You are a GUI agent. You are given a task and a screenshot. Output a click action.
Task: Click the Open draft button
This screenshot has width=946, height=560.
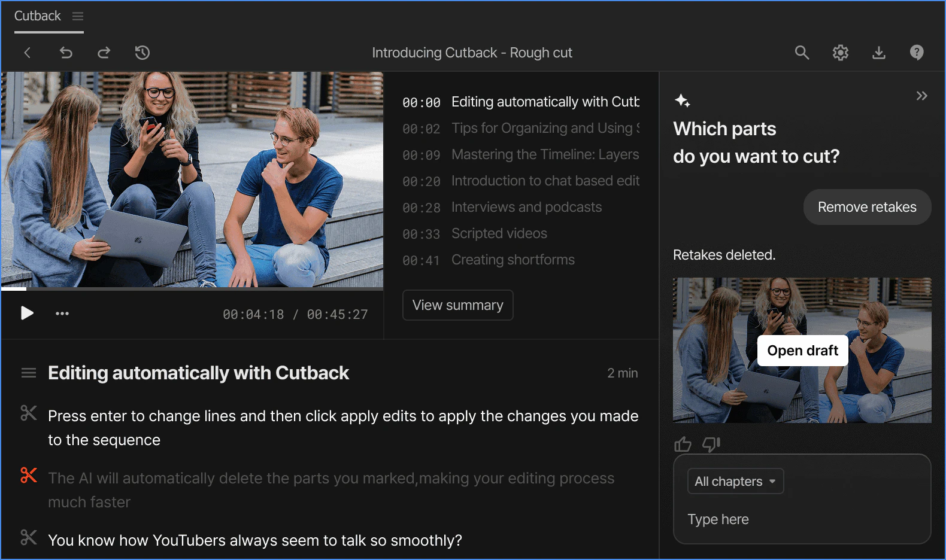click(802, 351)
